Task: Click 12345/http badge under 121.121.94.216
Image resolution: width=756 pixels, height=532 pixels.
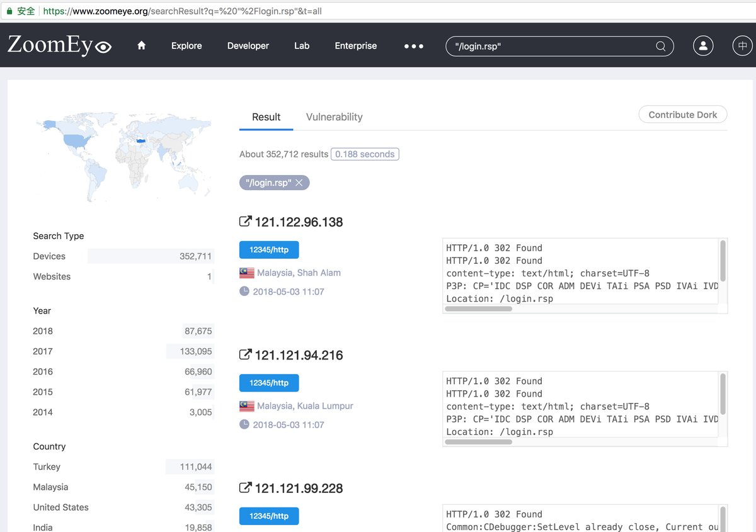Action: [269, 383]
